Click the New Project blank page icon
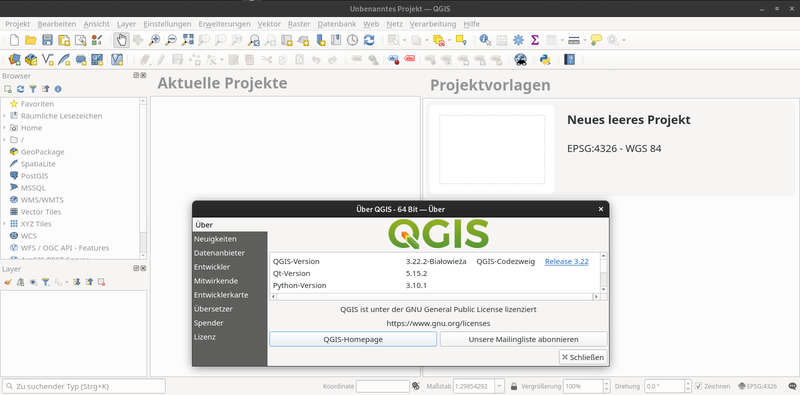 tap(14, 40)
